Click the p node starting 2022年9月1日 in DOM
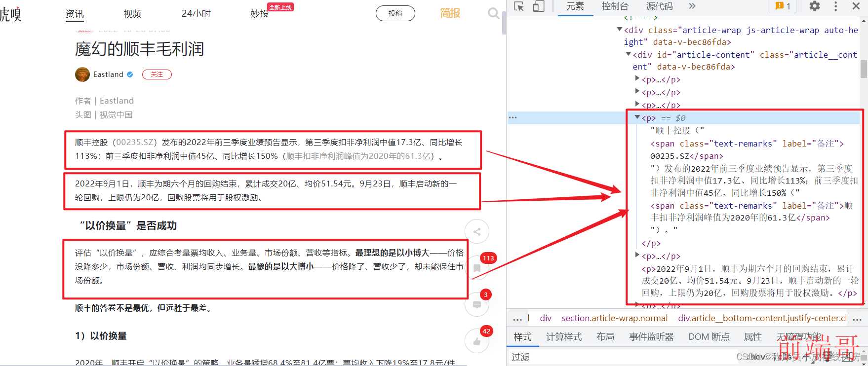This screenshot has height=366, width=868. click(750, 281)
